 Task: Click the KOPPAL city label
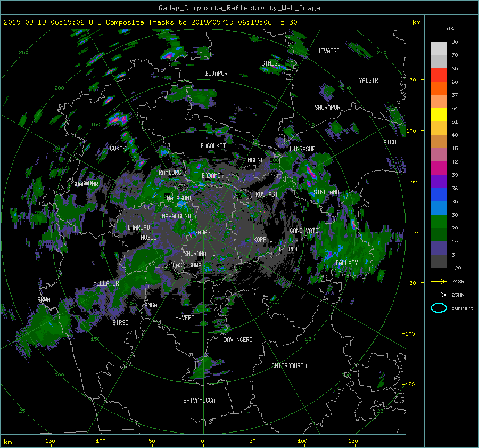(x=263, y=240)
